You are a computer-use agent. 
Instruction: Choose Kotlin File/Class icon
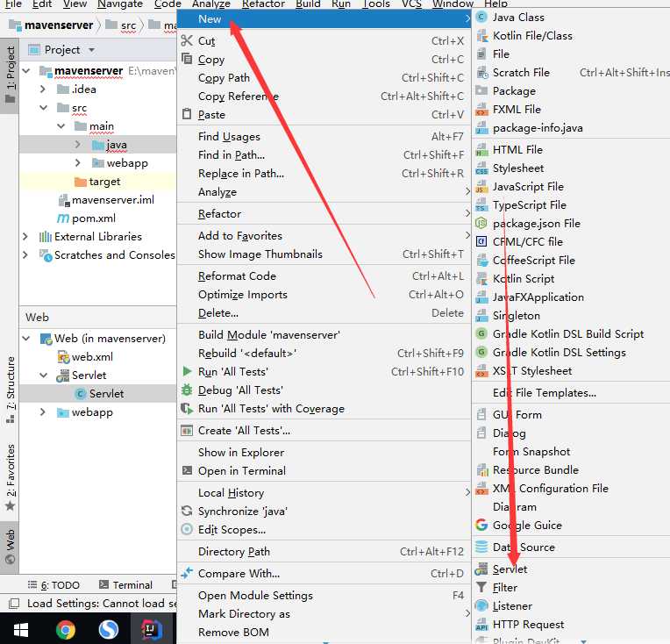pos(482,36)
